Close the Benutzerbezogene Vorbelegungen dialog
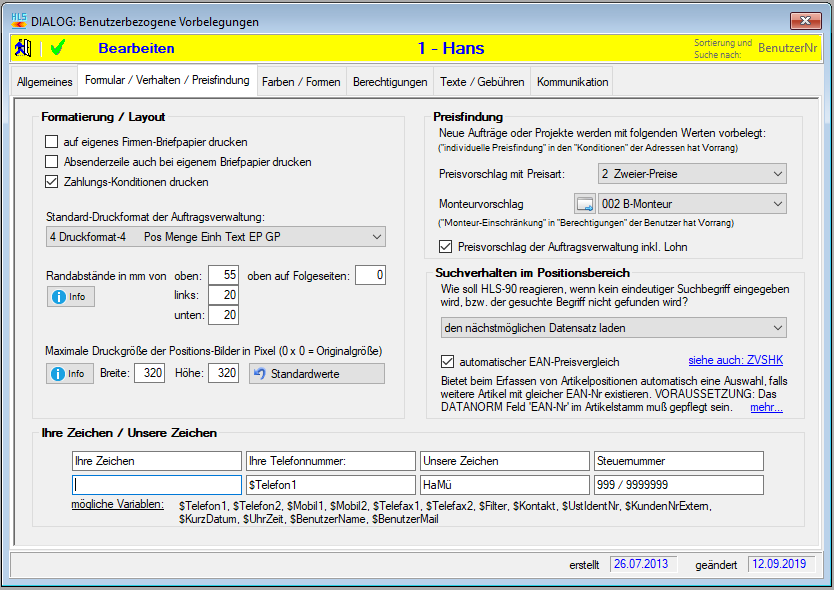This screenshot has width=834, height=590. click(805, 20)
